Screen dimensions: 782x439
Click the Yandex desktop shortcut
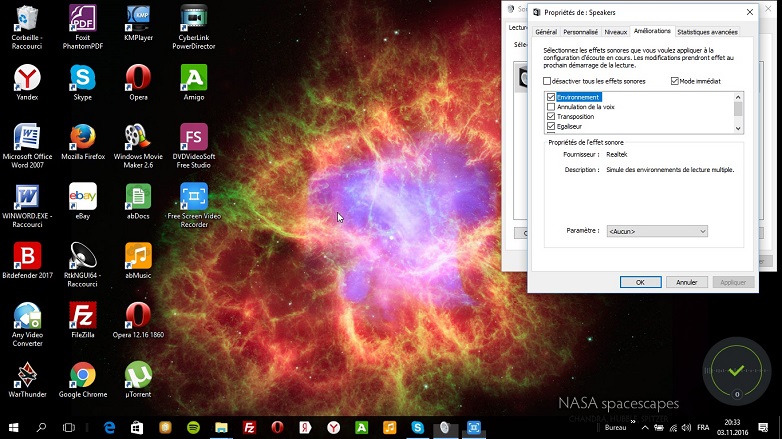[27, 83]
